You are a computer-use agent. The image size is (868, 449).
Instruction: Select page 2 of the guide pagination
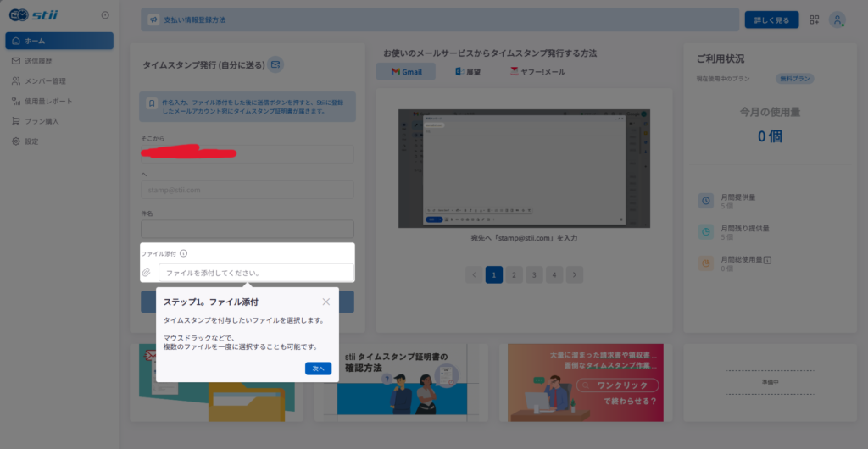515,274
